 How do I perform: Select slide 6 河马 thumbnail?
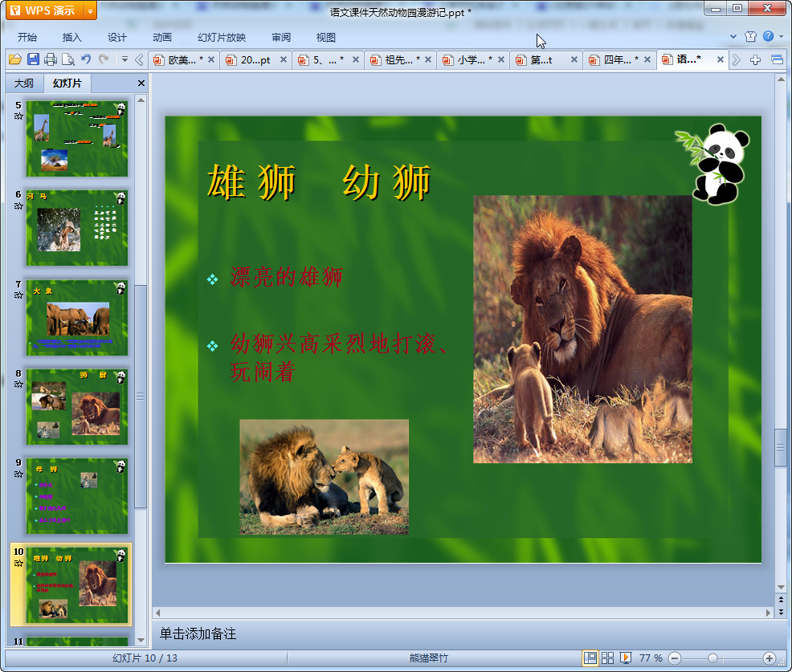click(77, 228)
